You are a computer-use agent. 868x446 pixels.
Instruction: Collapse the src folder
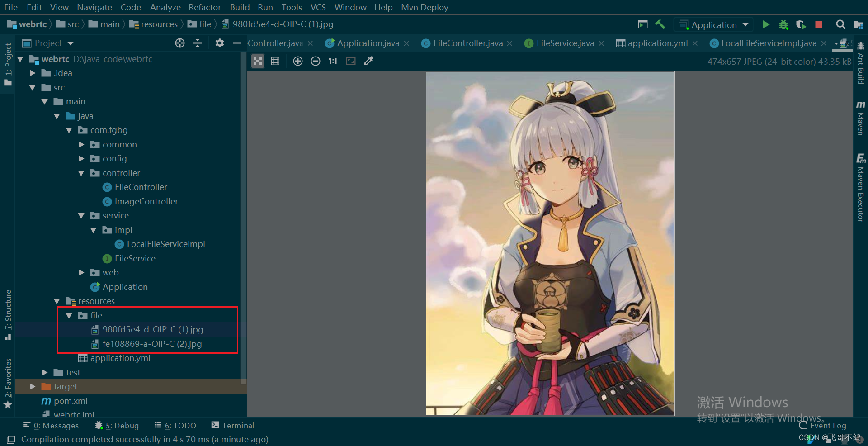[x=33, y=87]
